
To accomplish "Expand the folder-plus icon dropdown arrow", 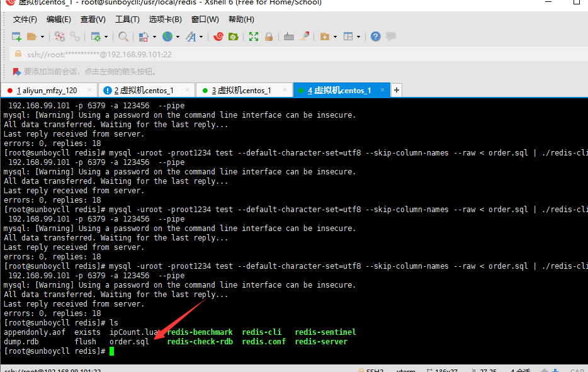I will point(336,37).
